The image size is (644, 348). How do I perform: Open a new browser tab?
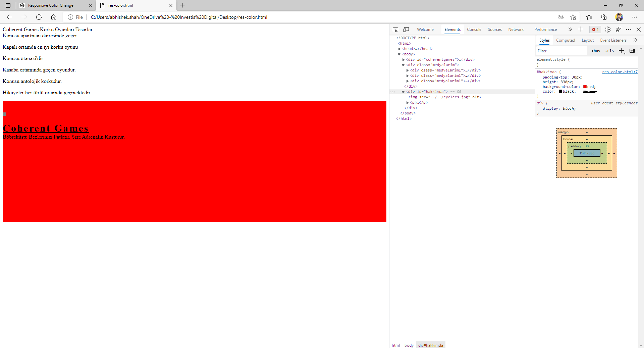(182, 5)
